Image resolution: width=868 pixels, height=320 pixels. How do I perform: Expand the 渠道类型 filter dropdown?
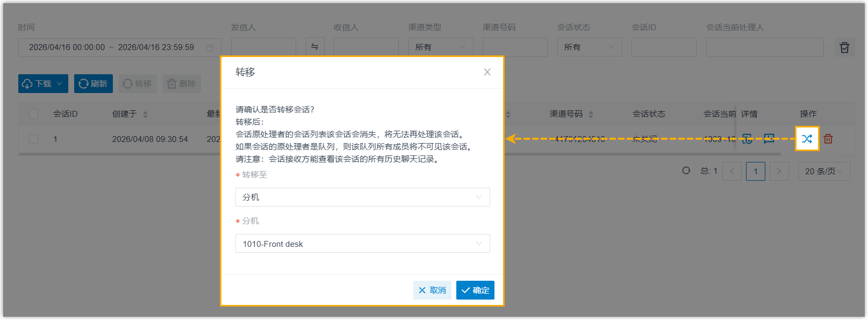coord(440,47)
